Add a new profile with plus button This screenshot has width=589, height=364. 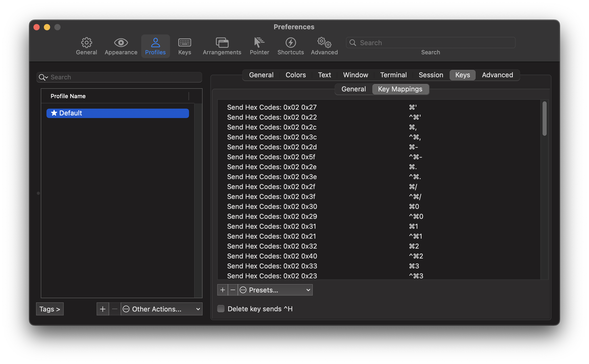(x=103, y=309)
